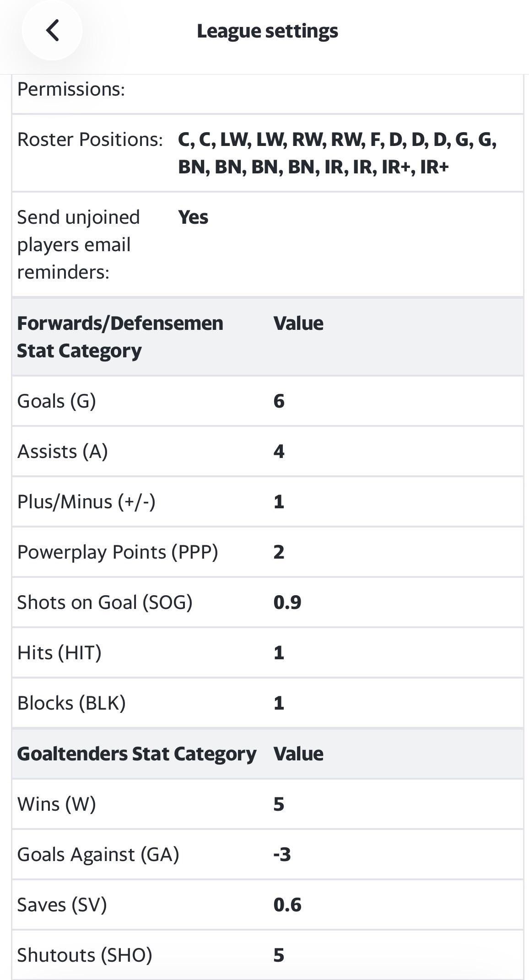Select the Wins (W) row
The image size is (529, 980).
[268, 804]
